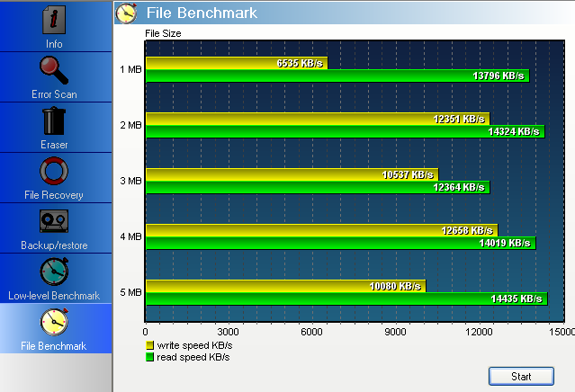Click the Low-level Benchmark label
Image resolution: width=575 pixels, height=392 pixels.
(54, 296)
